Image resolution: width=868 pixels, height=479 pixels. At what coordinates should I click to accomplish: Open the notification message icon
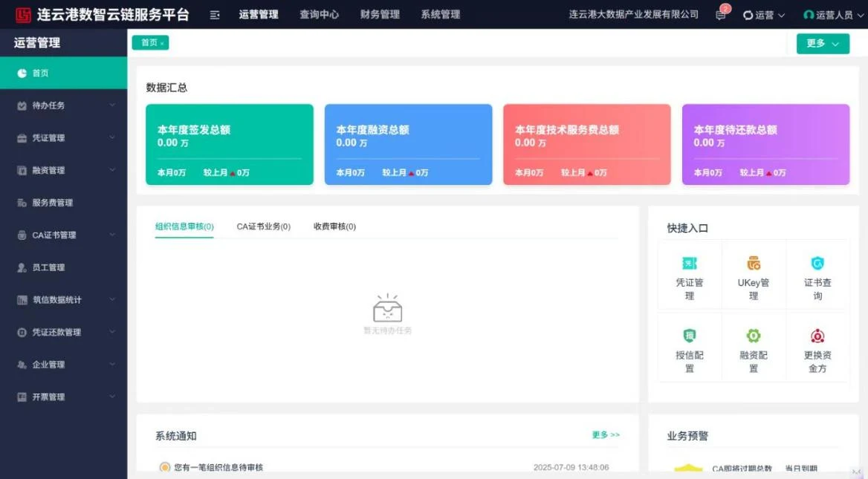point(720,15)
